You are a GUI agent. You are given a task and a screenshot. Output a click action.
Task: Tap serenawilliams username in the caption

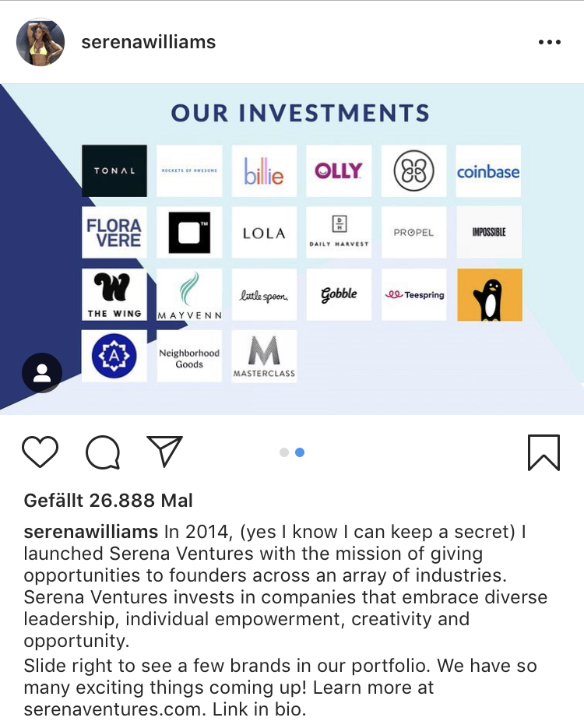[x=91, y=533]
